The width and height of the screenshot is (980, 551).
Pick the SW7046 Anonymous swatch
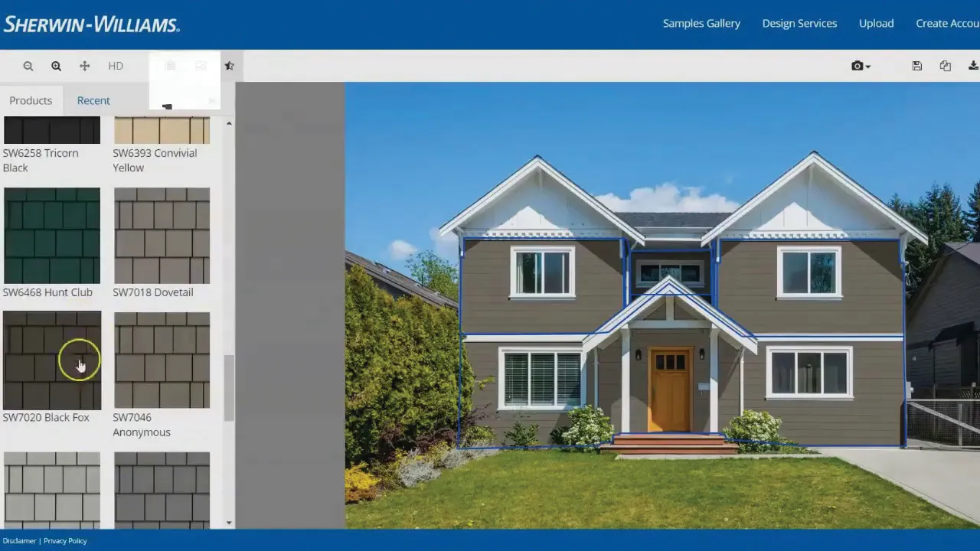click(x=162, y=360)
